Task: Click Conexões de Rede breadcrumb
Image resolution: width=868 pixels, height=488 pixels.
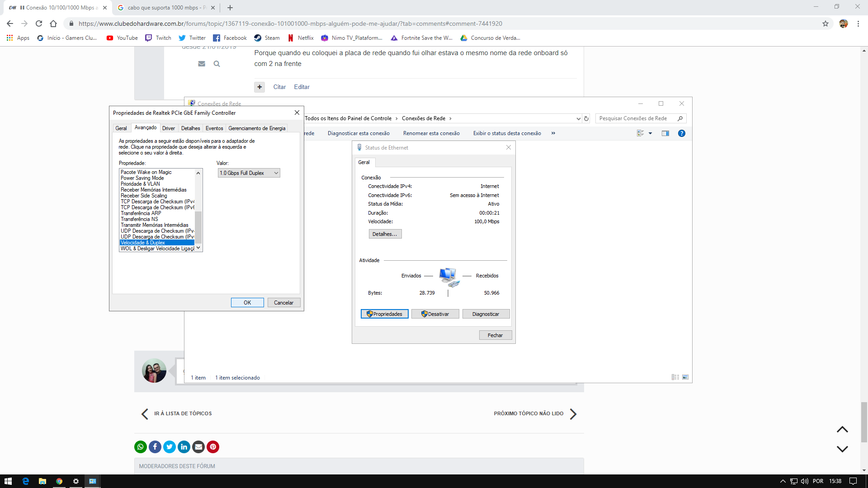Action: [424, 118]
